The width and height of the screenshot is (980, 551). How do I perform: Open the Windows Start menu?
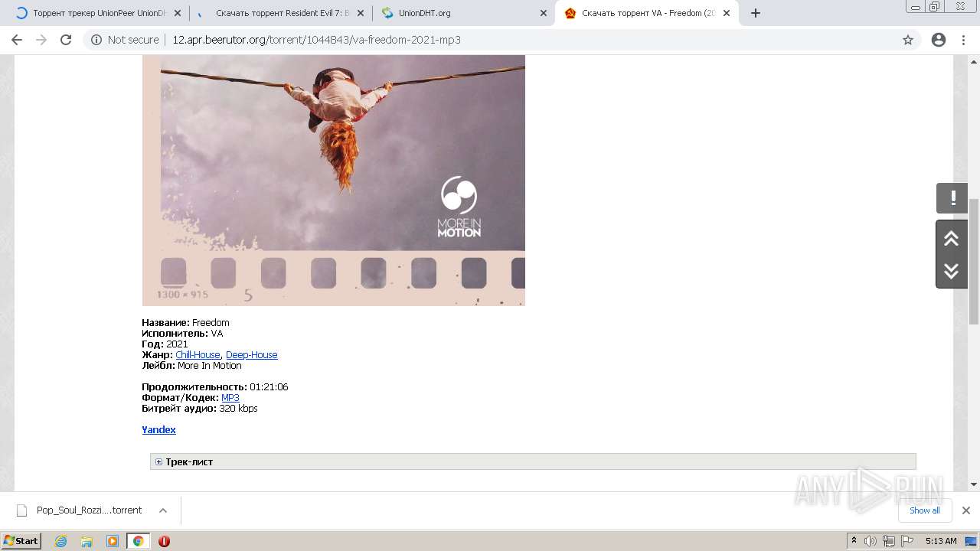click(21, 540)
